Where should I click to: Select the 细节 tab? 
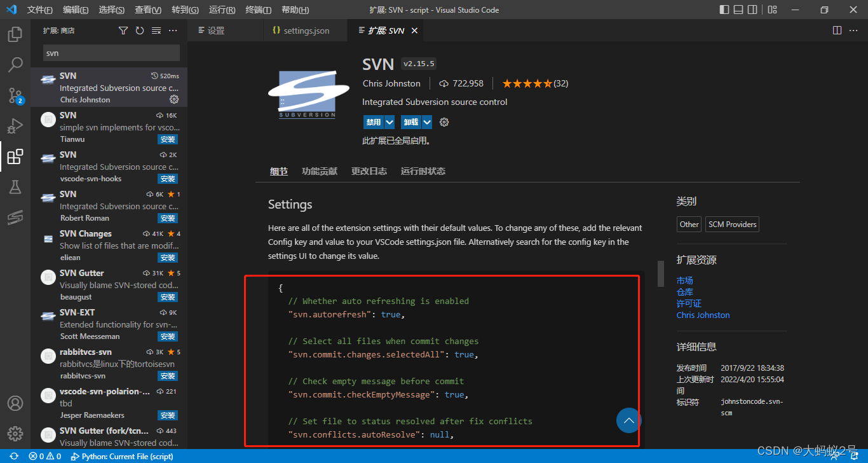tap(278, 171)
